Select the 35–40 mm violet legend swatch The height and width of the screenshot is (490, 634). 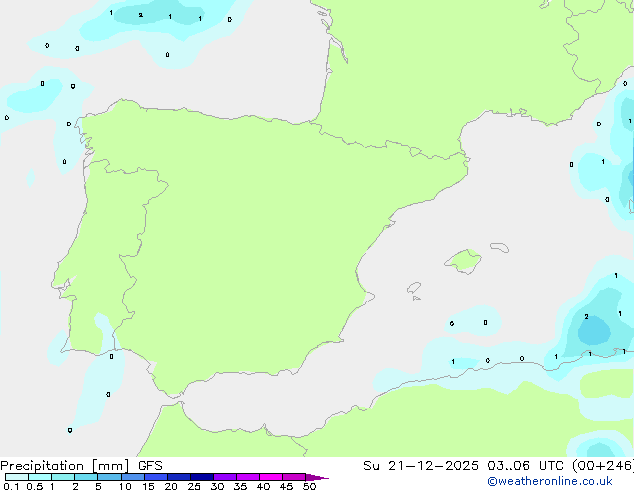[248, 477]
